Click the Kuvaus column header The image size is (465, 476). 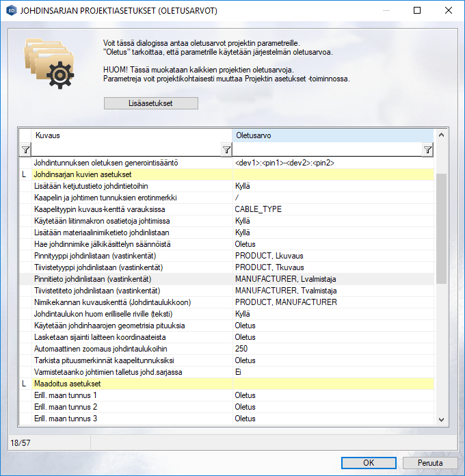130,135
